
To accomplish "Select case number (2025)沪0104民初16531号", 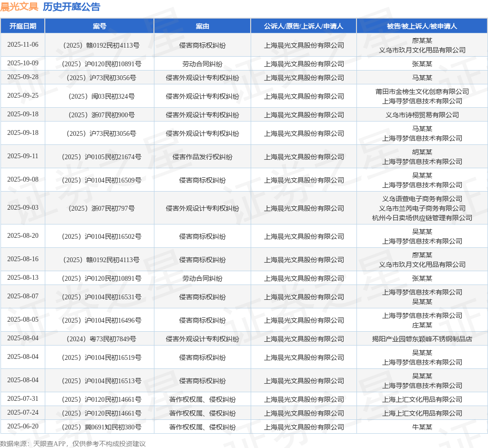I will 102,297.
